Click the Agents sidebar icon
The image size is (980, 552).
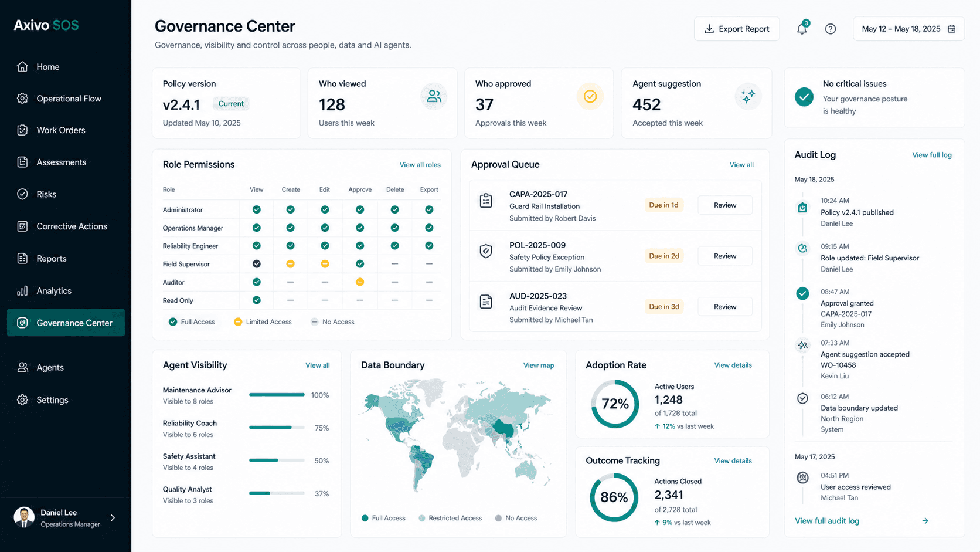[22, 367]
